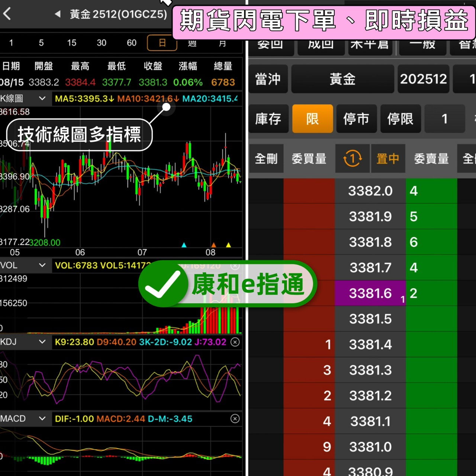The width and height of the screenshot is (476, 476).
Task: Switch to previous contract with triangle arrow
Action: coord(58,14)
